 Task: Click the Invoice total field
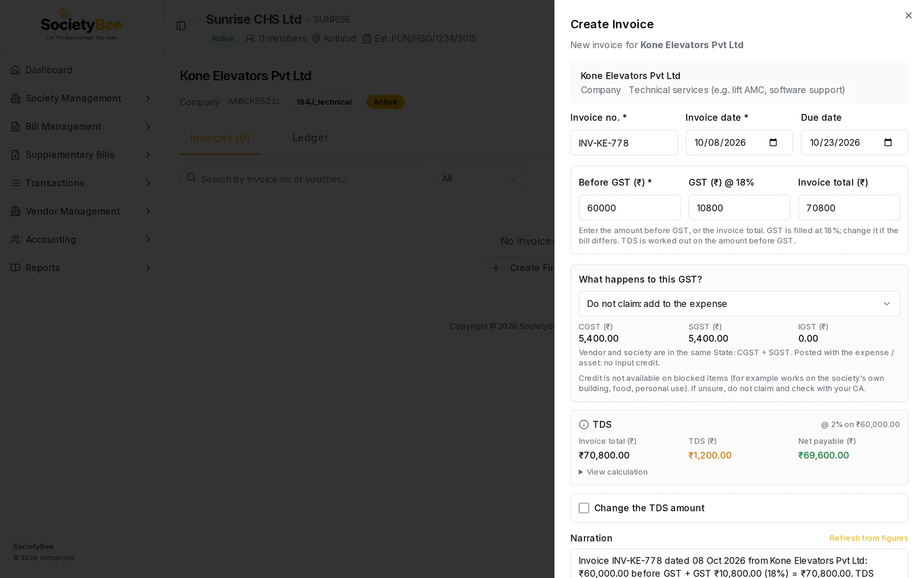tap(849, 208)
